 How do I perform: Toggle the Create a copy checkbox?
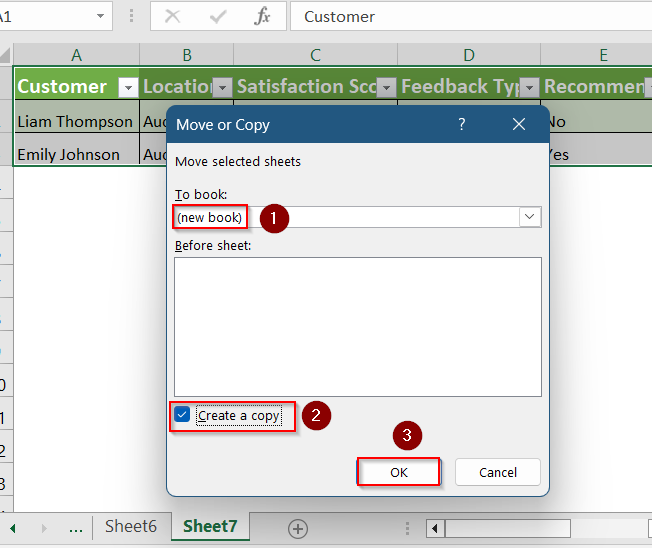(182, 415)
